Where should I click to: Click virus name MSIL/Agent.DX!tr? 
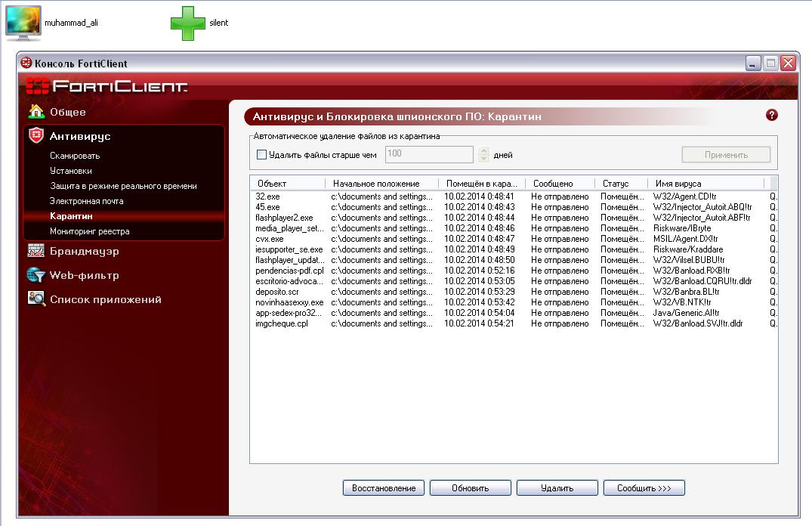coord(686,239)
